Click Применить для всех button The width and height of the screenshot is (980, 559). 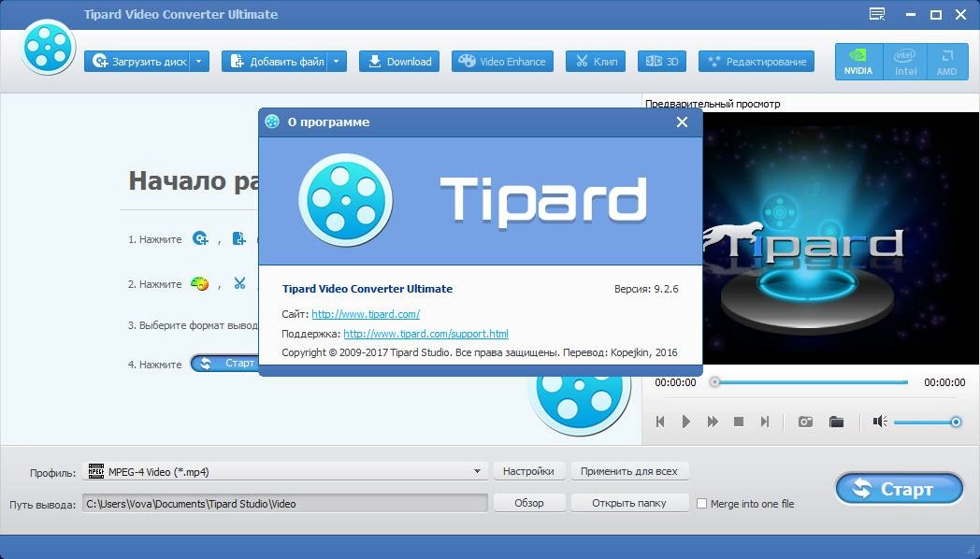[x=628, y=471]
